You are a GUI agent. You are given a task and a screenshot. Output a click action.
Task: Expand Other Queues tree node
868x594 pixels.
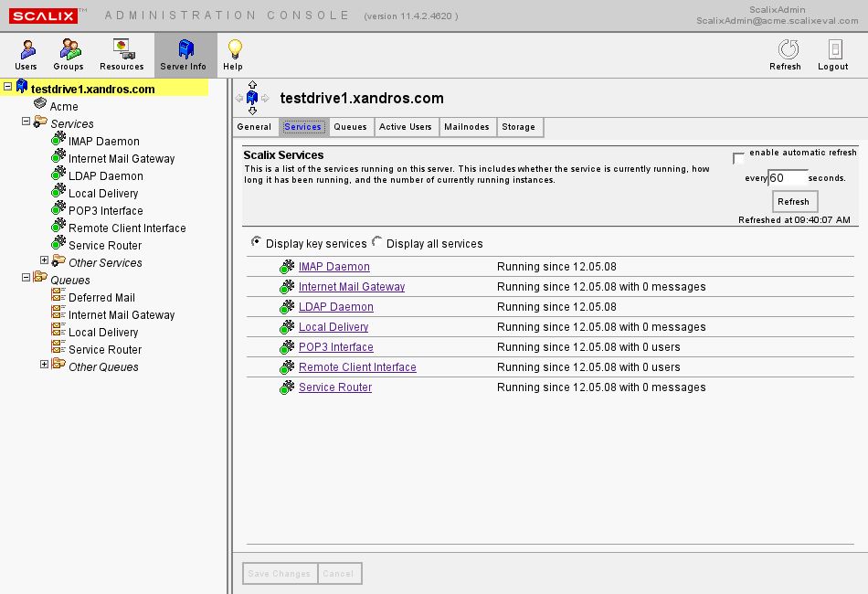click(x=44, y=366)
